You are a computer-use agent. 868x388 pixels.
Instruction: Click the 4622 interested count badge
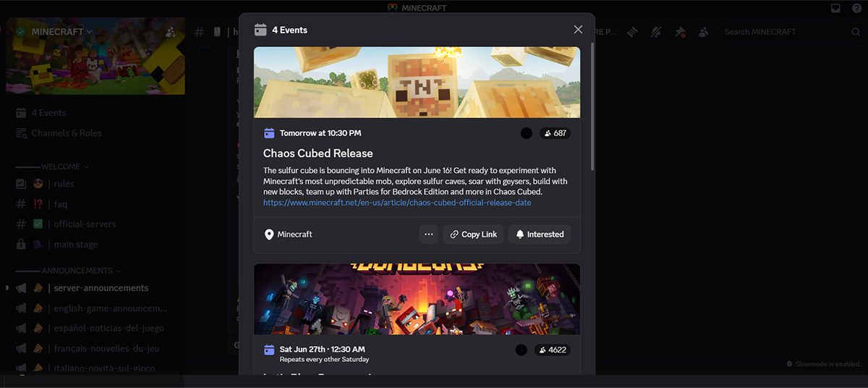553,350
